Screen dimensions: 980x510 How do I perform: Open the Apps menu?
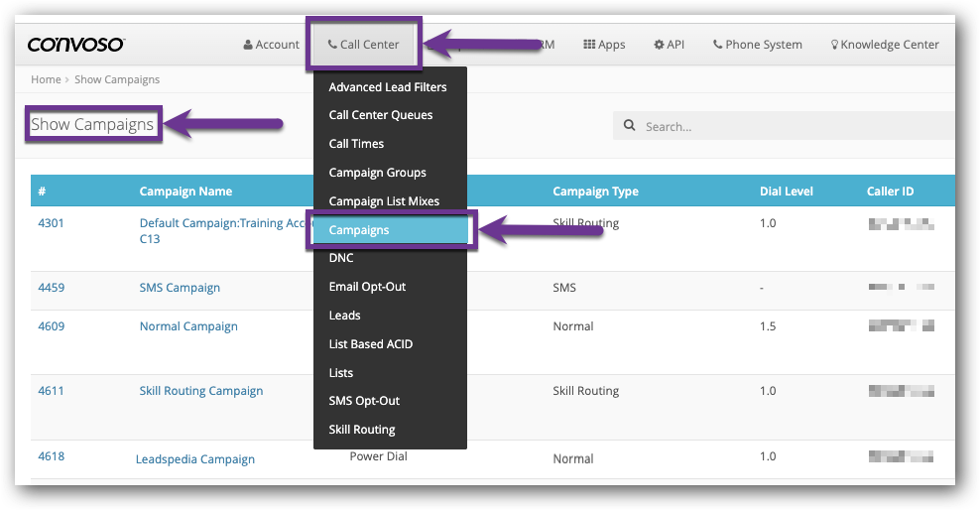pos(604,45)
